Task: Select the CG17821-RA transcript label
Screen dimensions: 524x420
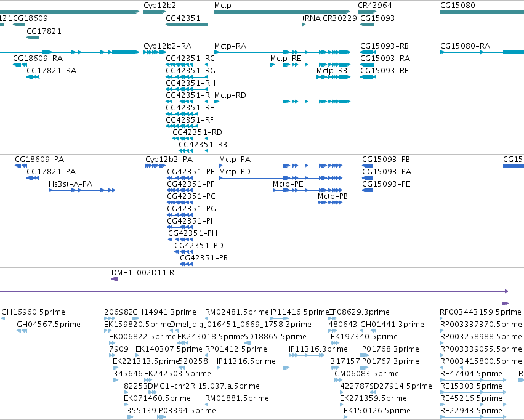Action: coord(52,71)
